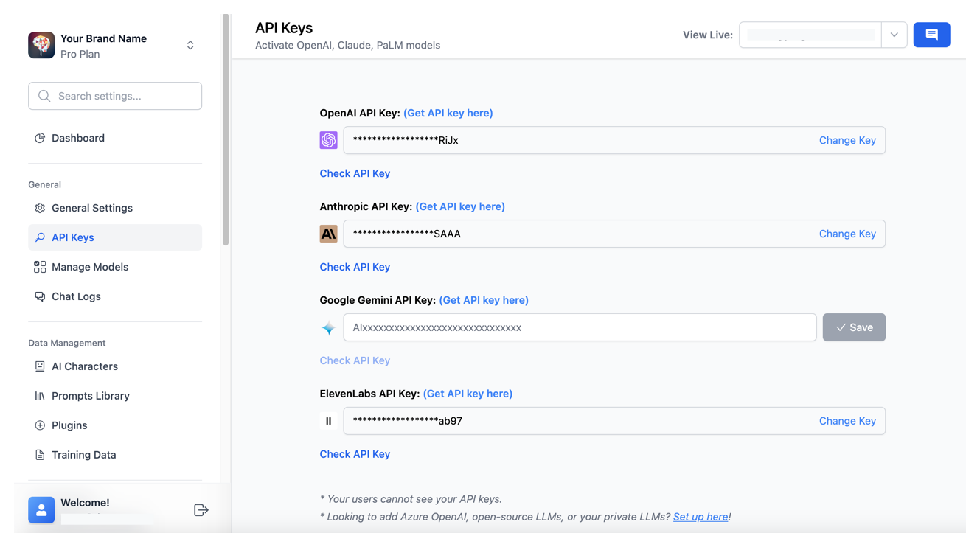Click the Search settings input field
Screen dimensions: 980x547
115,96
